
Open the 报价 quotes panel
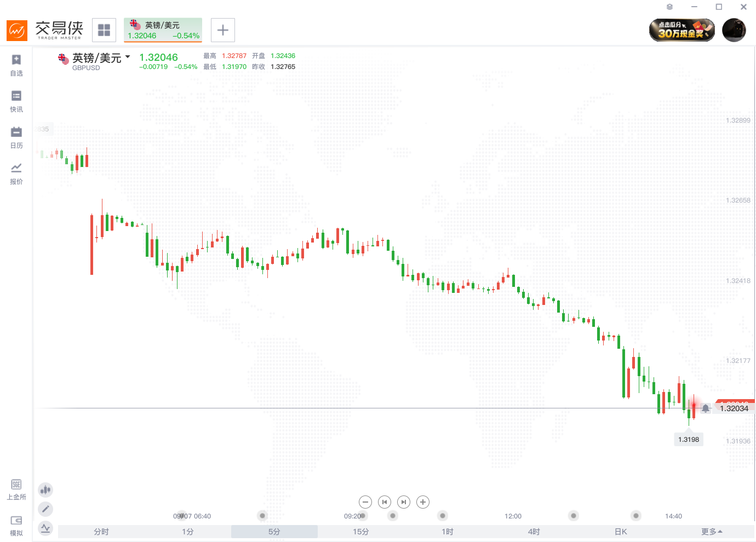point(16,173)
